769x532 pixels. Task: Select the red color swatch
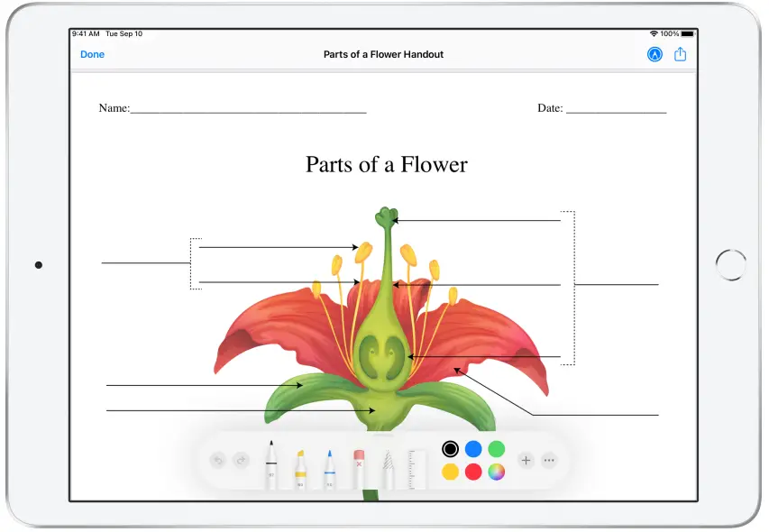[x=473, y=472]
